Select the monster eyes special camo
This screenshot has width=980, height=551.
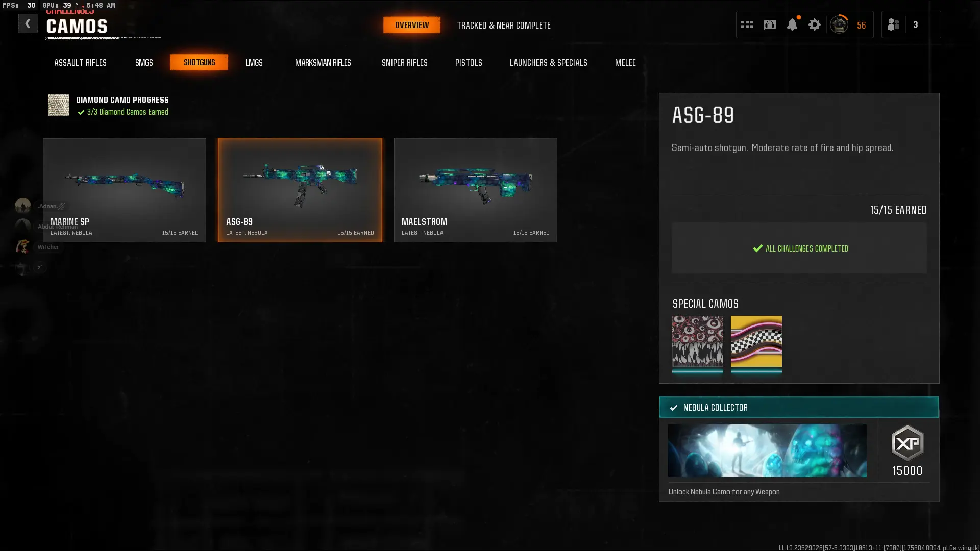click(697, 341)
